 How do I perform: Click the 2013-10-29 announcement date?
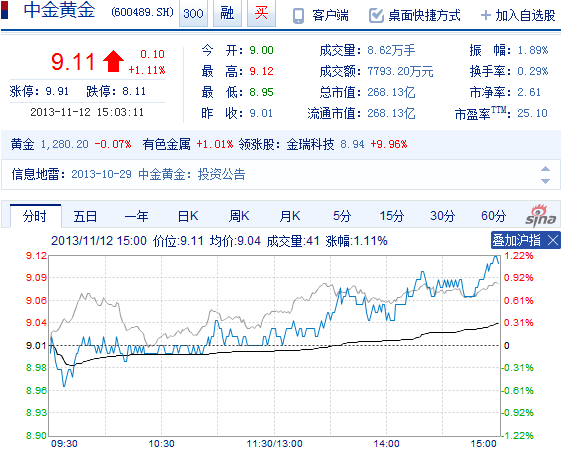tap(101, 175)
